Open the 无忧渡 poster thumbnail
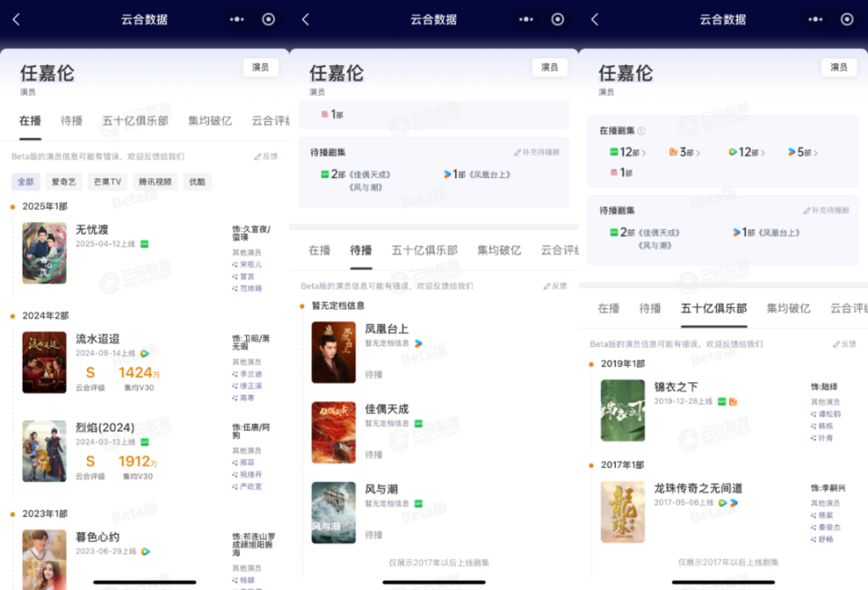The height and width of the screenshot is (590, 868). (x=44, y=253)
